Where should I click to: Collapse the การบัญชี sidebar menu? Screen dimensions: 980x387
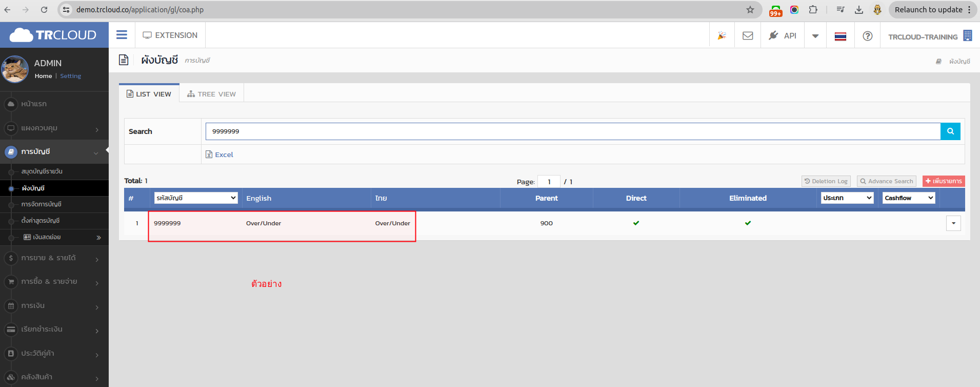click(54, 152)
